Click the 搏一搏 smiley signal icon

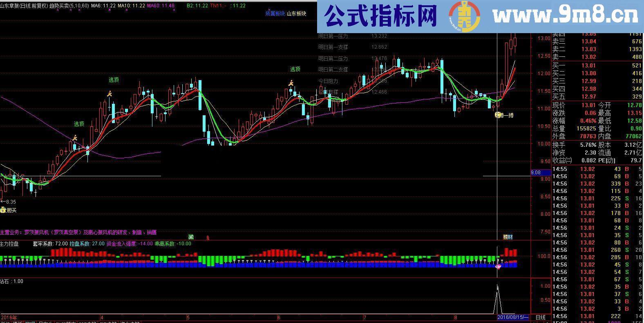coord(498,115)
